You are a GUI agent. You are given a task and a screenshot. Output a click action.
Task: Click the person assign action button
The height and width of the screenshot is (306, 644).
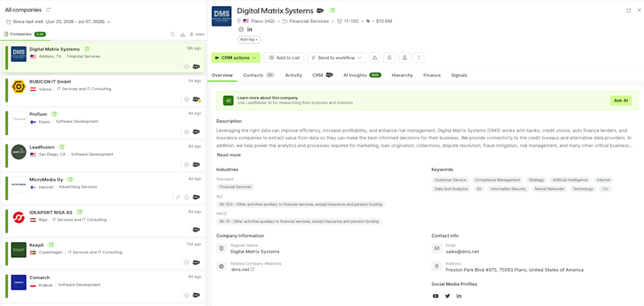[404, 58]
